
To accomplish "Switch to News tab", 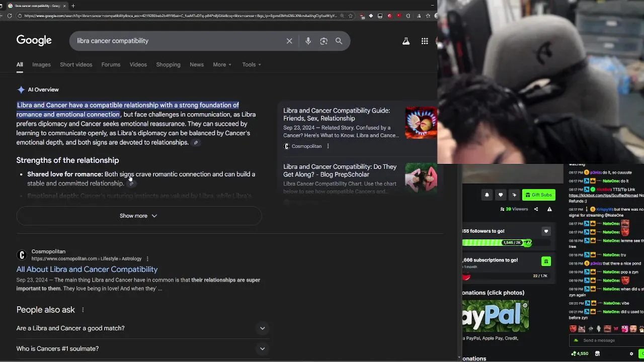I will (x=197, y=64).
